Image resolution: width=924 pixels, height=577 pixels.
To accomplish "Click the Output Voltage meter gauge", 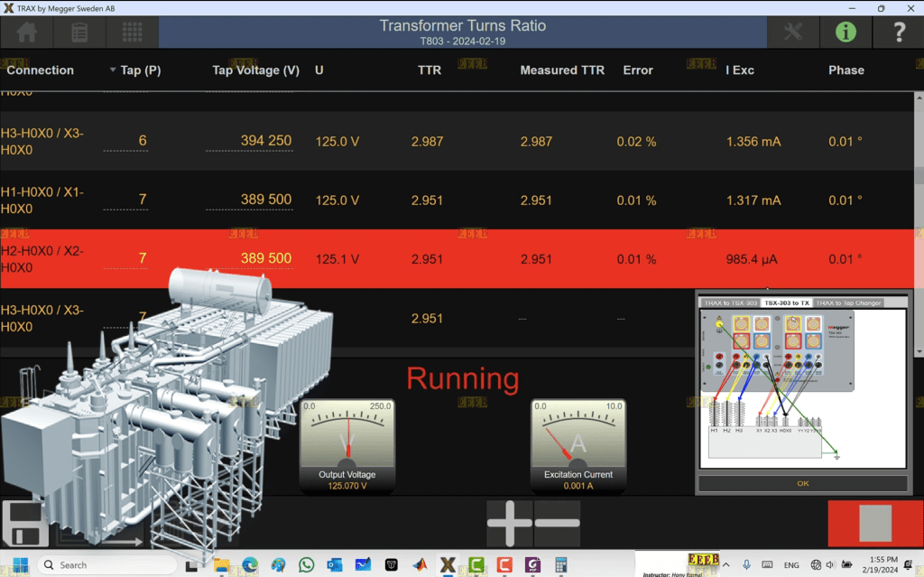I will coord(347,446).
